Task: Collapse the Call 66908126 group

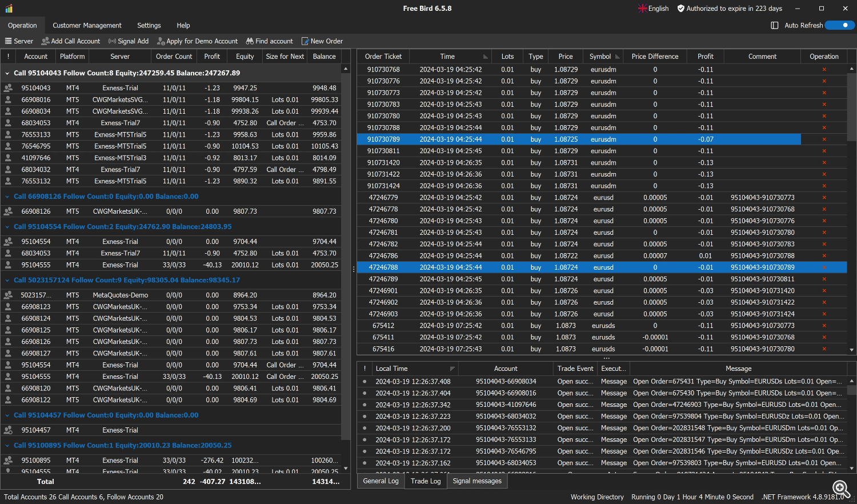Action: [7, 197]
